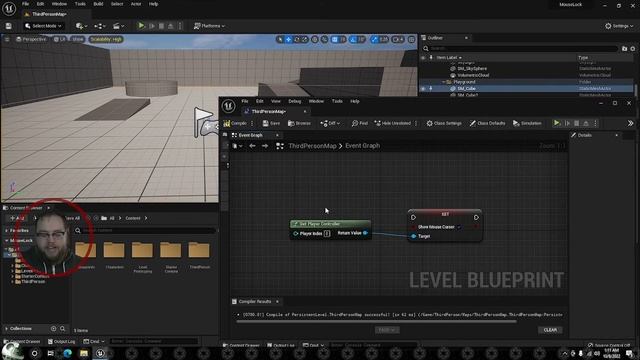Image resolution: width=640 pixels, height=360 pixels.
Task: Click the Simulation button in blueprint toolbar
Action: coord(527,123)
